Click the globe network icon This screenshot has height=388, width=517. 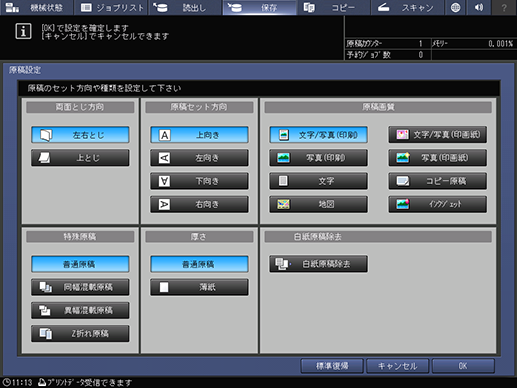coord(455,7)
